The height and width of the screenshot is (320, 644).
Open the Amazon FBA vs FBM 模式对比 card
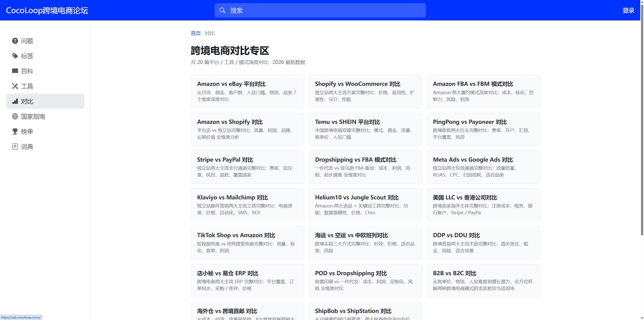[483, 91]
